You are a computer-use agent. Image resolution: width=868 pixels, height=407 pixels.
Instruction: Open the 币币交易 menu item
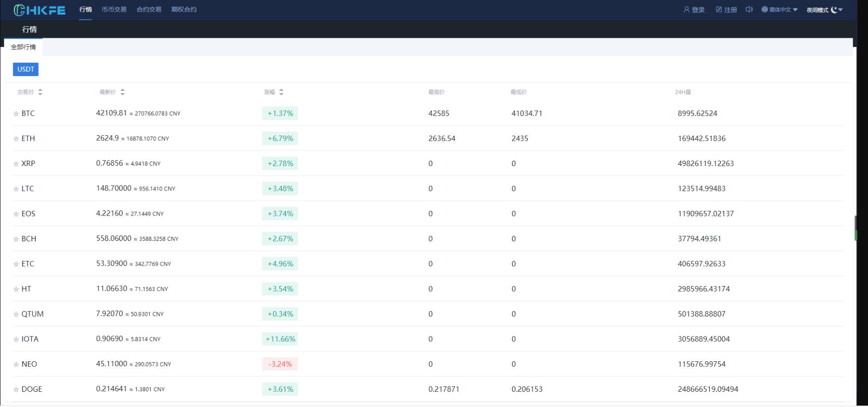[114, 10]
